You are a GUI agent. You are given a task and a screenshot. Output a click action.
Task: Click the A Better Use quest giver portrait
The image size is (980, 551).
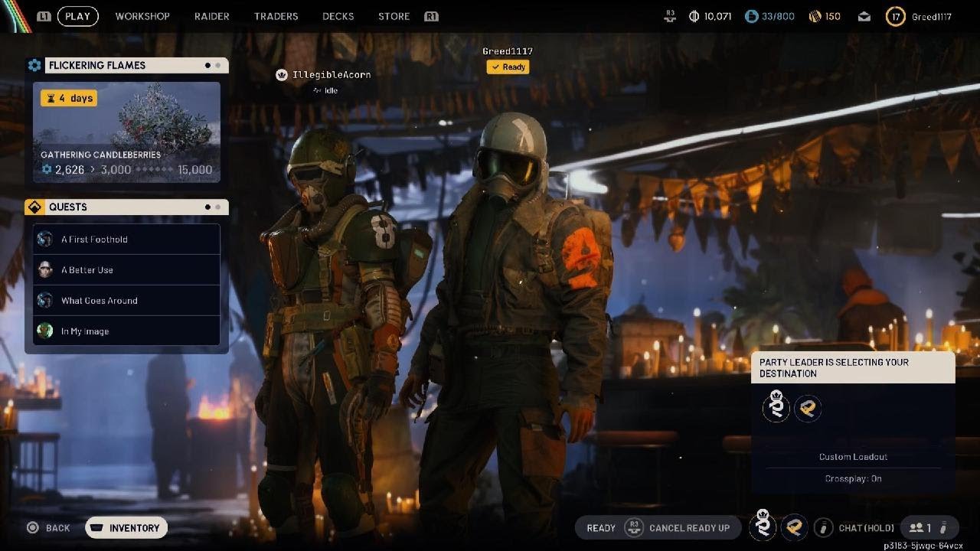(x=45, y=270)
